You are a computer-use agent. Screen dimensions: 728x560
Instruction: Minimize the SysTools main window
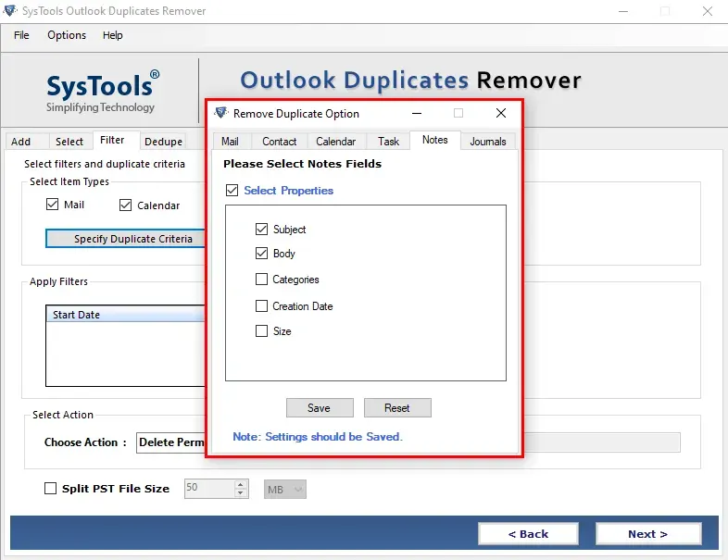pyautogui.click(x=623, y=11)
